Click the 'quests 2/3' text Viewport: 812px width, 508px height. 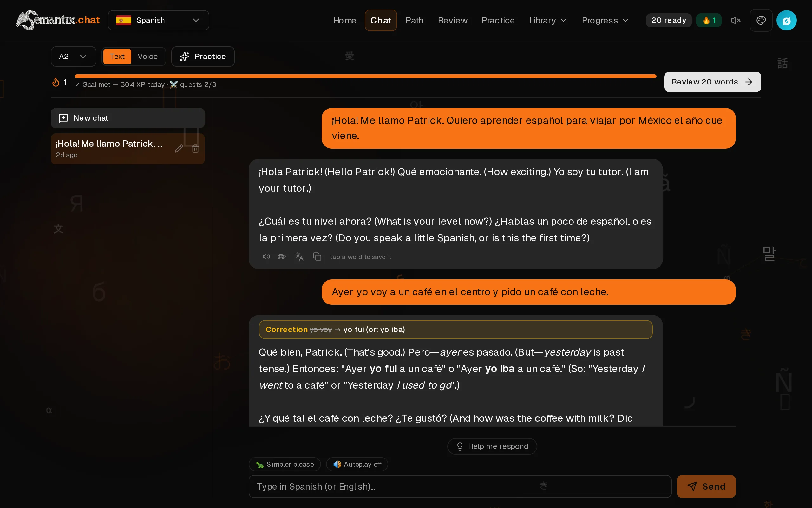coord(198,85)
